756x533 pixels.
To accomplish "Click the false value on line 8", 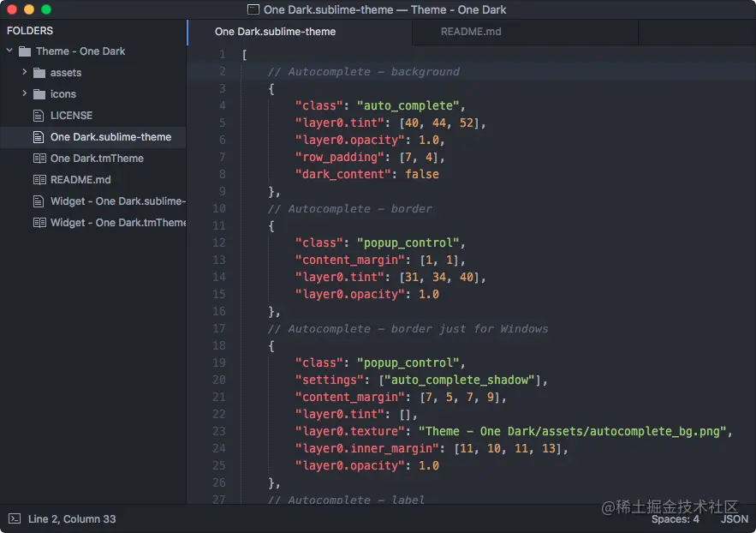I will pyautogui.click(x=422, y=174).
